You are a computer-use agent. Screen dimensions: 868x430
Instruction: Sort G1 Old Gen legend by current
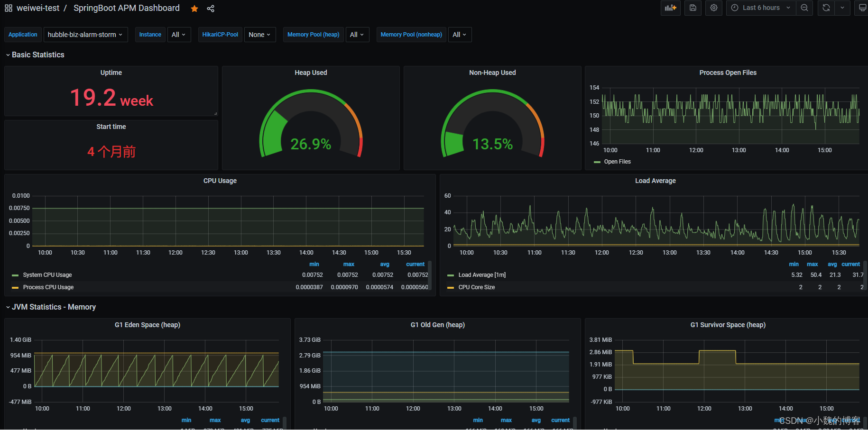tap(561, 420)
